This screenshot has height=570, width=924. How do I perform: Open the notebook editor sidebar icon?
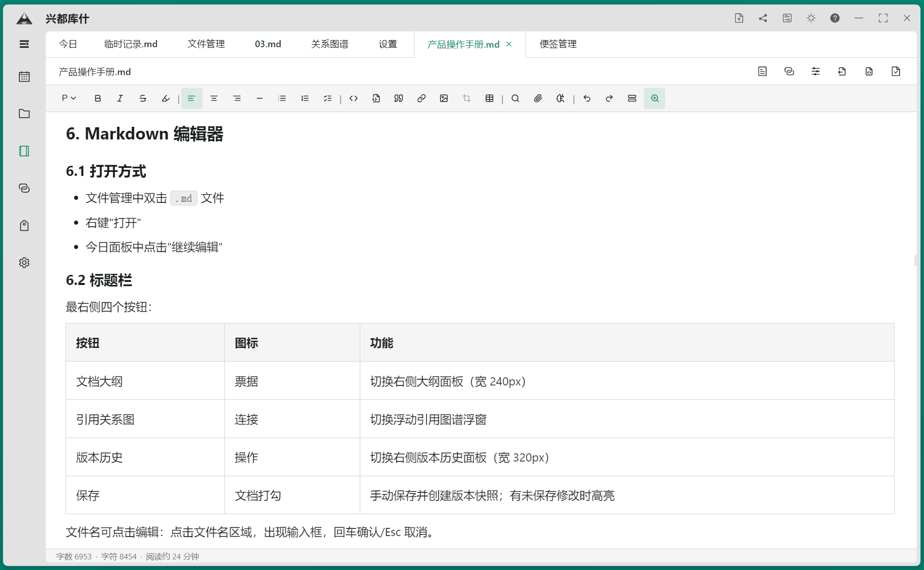click(x=24, y=151)
